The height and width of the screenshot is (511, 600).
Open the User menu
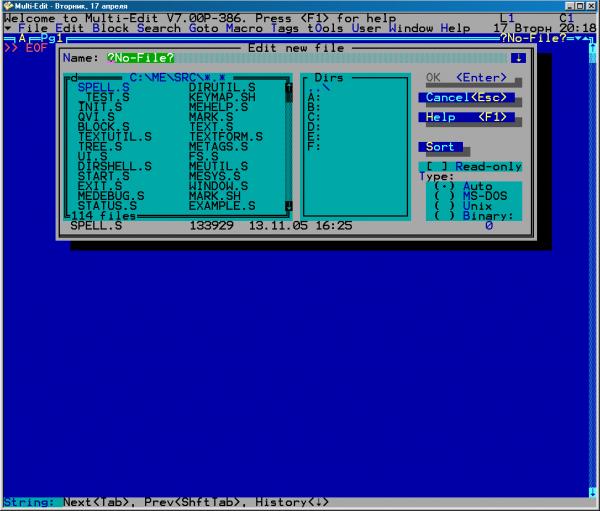pos(366,28)
